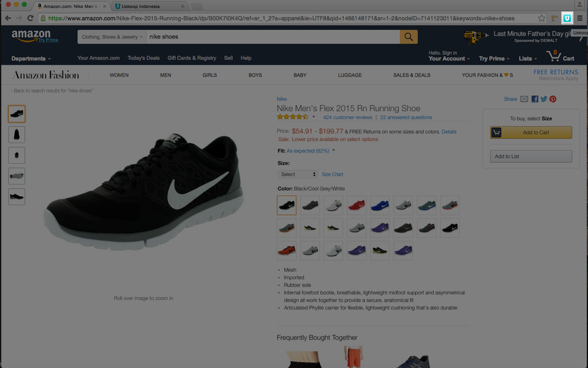Open SALES & DEALS in fashion nav
The width and height of the screenshot is (588, 368).
pos(412,75)
